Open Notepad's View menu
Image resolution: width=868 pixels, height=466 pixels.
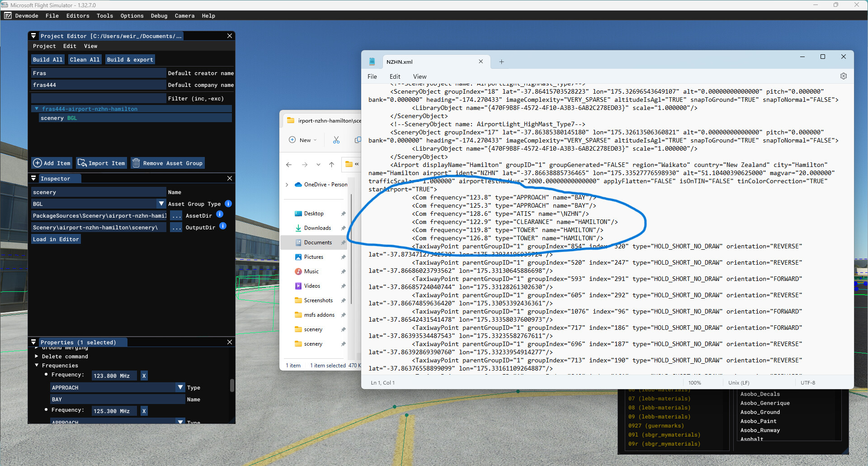coord(420,76)
